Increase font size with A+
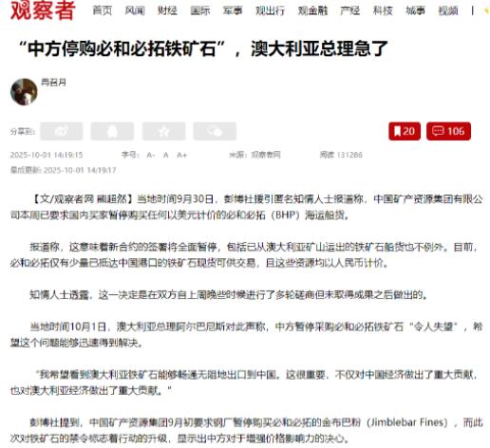490x448 pixels. 181,155
